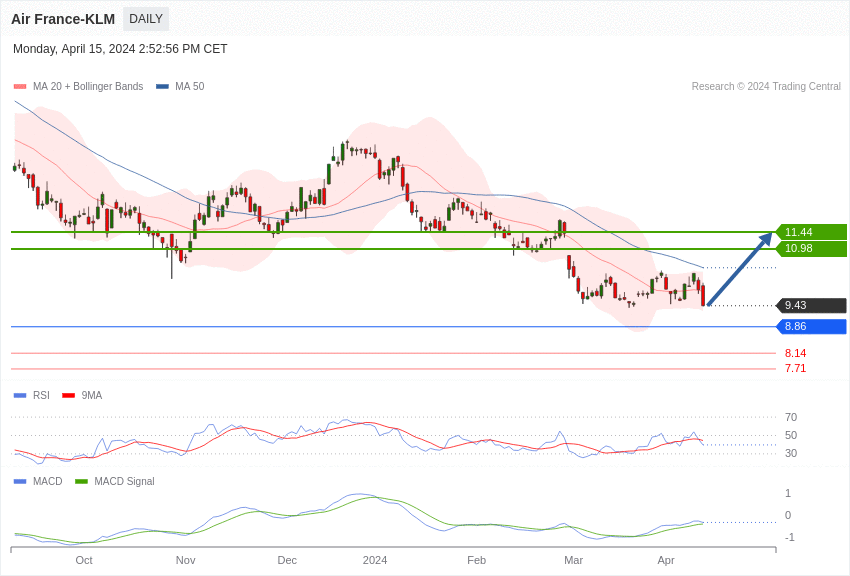Click the 7.71 support level label
Screen dimensions: 850x576
click(x=795, y=368)
